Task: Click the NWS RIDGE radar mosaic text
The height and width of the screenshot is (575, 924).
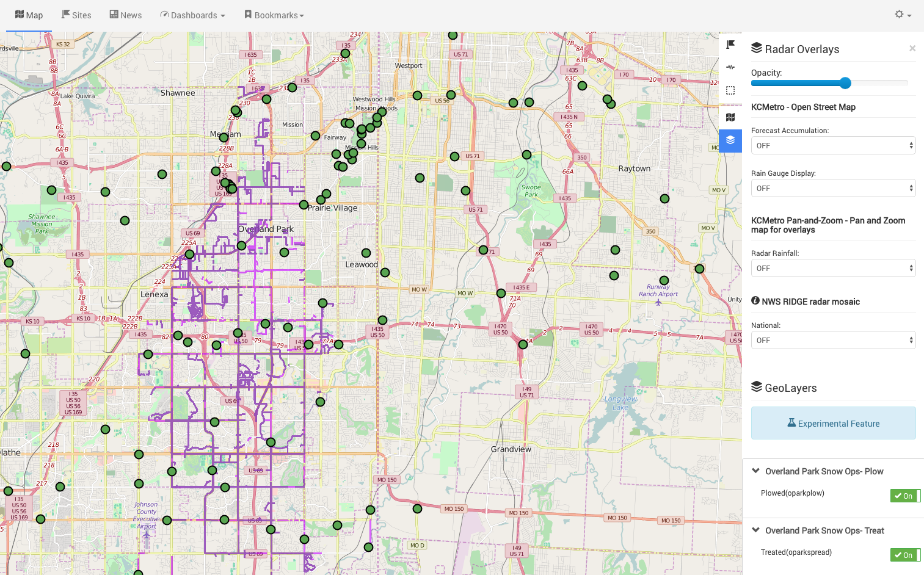Action: (810, 302)
